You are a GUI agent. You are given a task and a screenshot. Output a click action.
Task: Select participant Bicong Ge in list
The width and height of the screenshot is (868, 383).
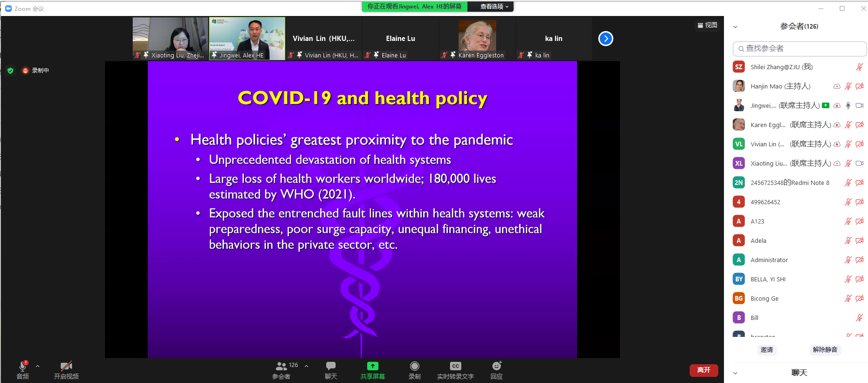pos(799,298)
